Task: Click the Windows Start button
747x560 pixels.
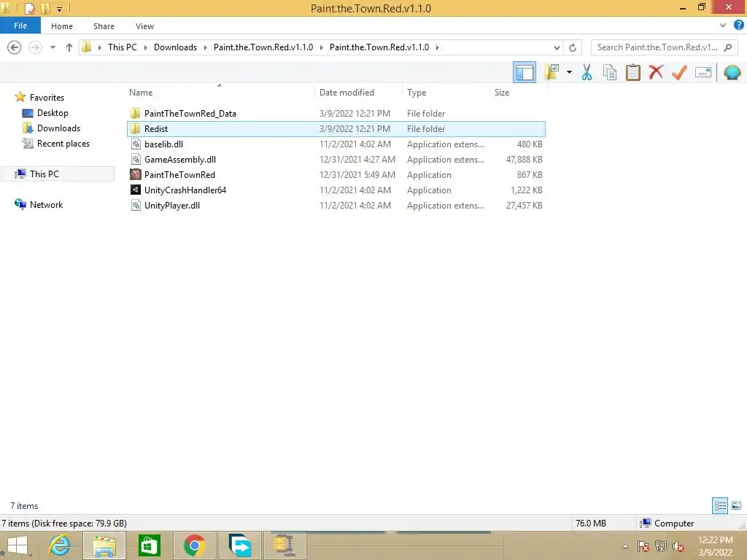Action: pyautogui.click(x=18, y=545)
